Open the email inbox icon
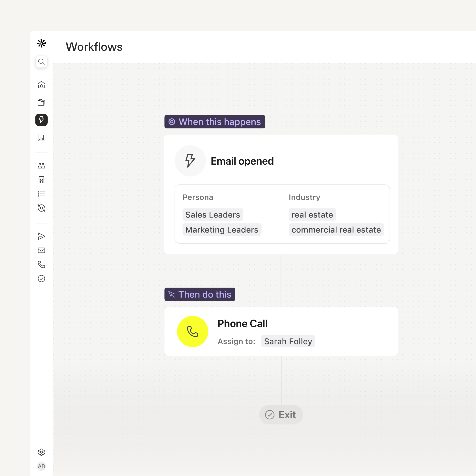 click(x=41, y=250)
